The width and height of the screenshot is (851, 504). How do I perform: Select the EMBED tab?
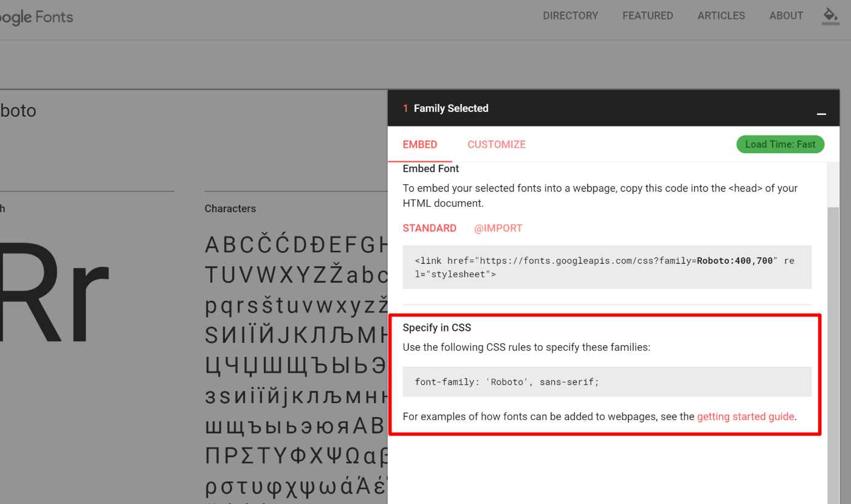pyautogui.click(x=419, y=144)
